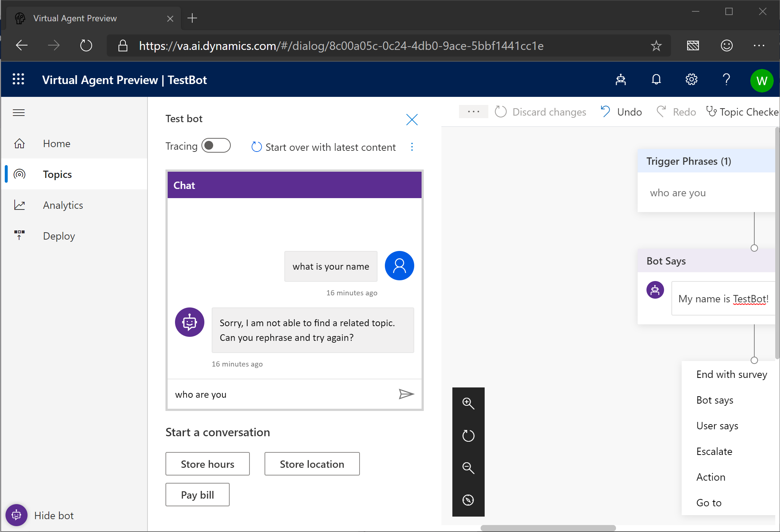Choose End with survey option
Viewport: 780px width, 532px height.
coord(731,374)
